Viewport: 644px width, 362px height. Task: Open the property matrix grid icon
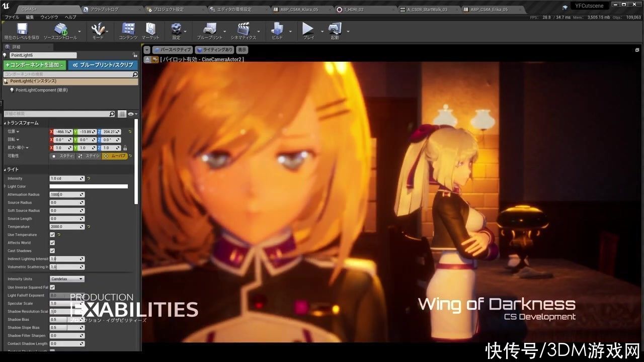pyautogui.click(x=122, y=114)
